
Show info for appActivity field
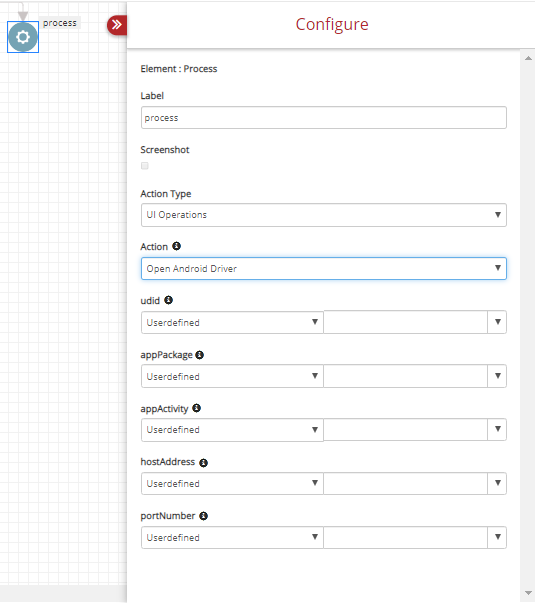click(x=197, y=408)
